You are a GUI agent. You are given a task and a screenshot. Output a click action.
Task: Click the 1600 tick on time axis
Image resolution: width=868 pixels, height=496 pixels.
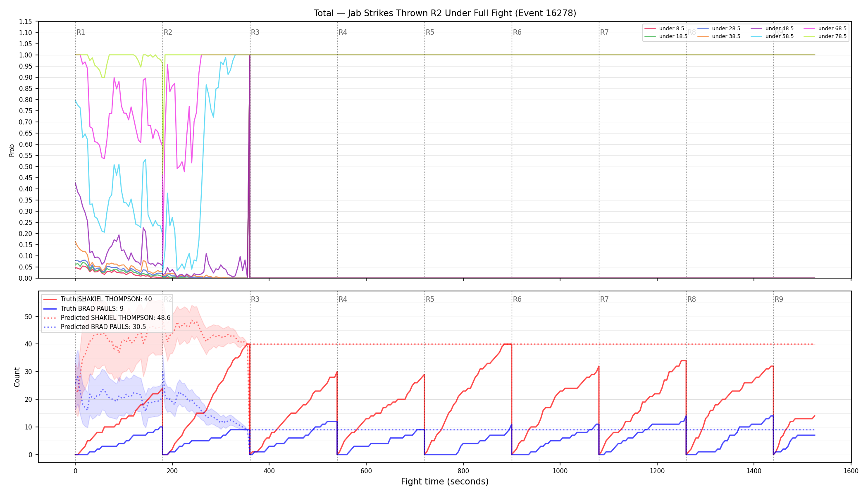(x=851, y=471)
